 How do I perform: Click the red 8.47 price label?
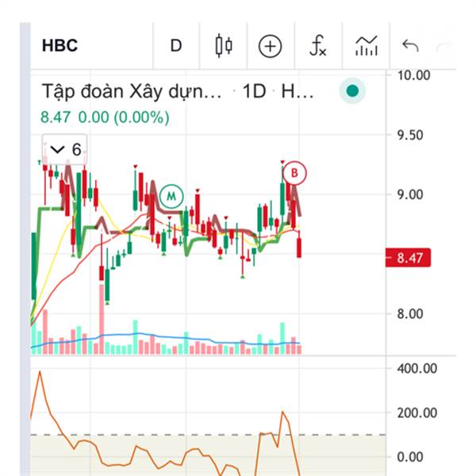pyautogui.click(x=408, y=258)
